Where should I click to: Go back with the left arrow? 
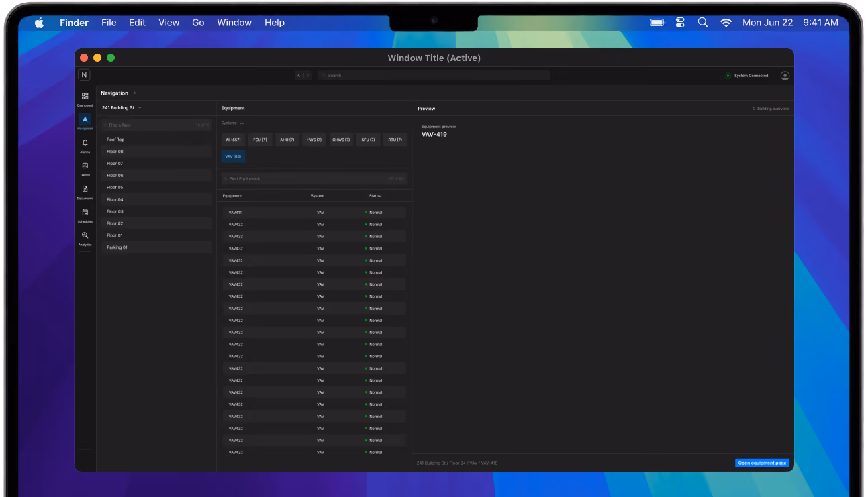click(299, 76)
